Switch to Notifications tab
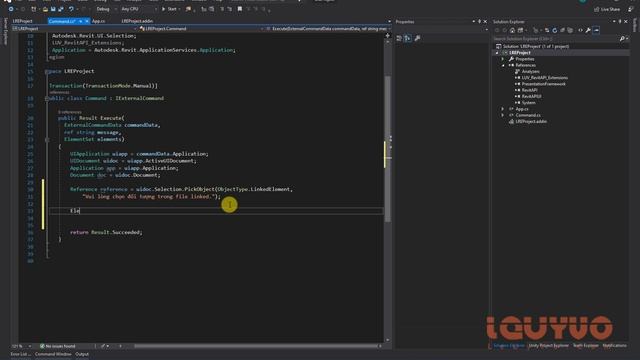This screenshot has height=360, width=640. (614, 346)
